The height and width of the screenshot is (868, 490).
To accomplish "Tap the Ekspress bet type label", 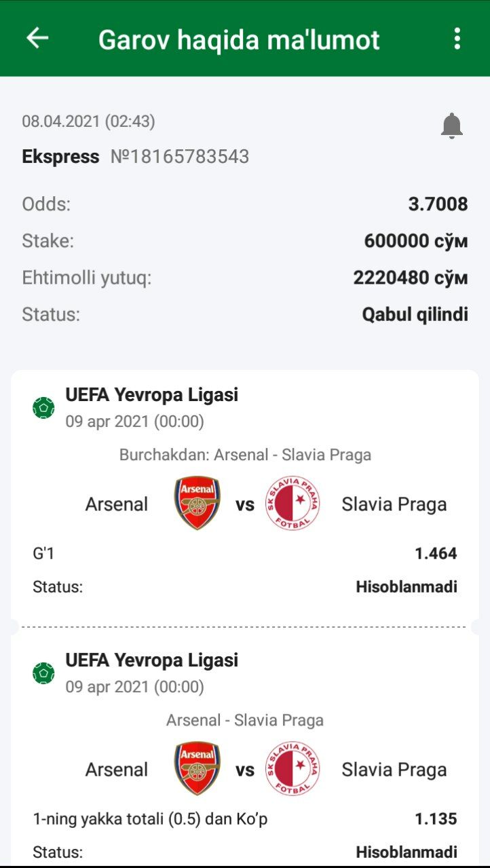I will [60, 157].
